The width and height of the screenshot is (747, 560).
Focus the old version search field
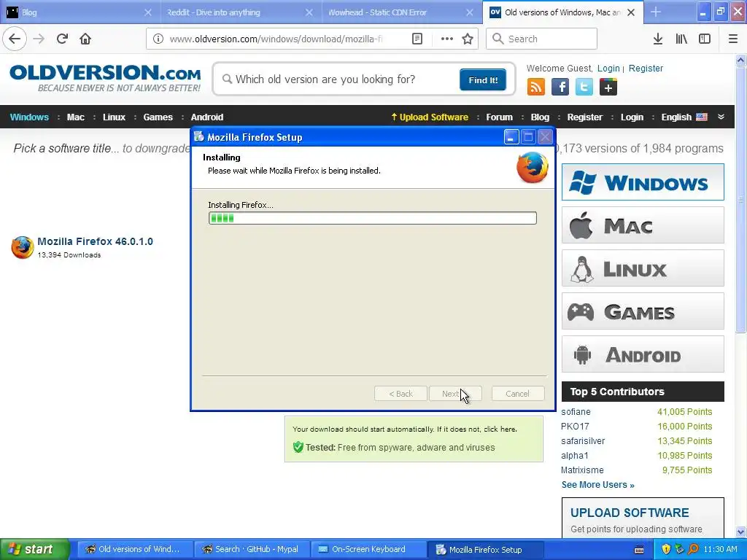pos(336,79)
